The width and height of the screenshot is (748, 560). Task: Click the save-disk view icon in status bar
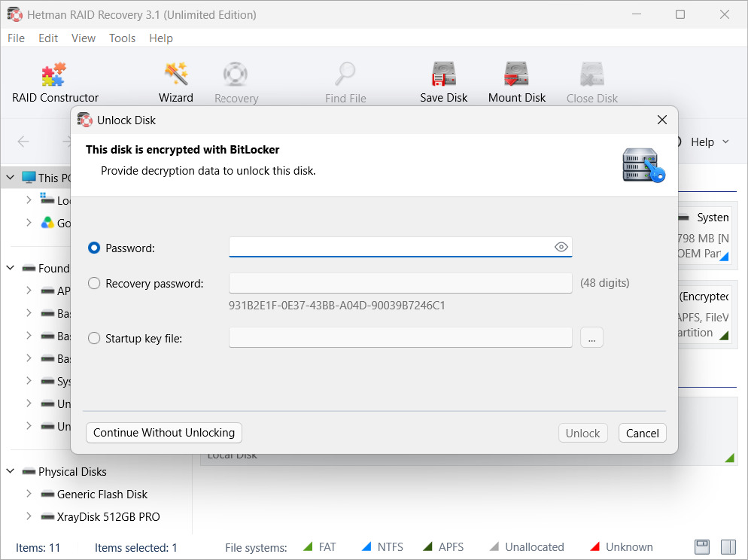click(x=702, y=547)
